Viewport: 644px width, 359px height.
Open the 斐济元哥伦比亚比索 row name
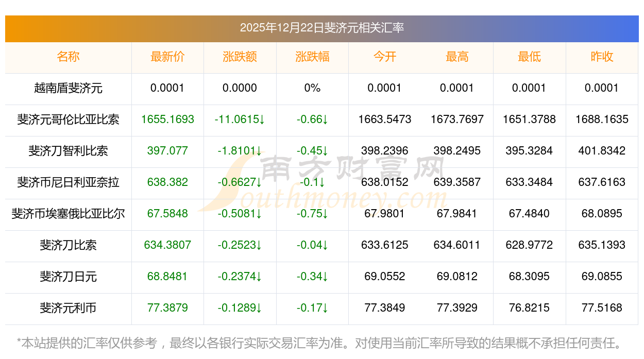[68, 120]
